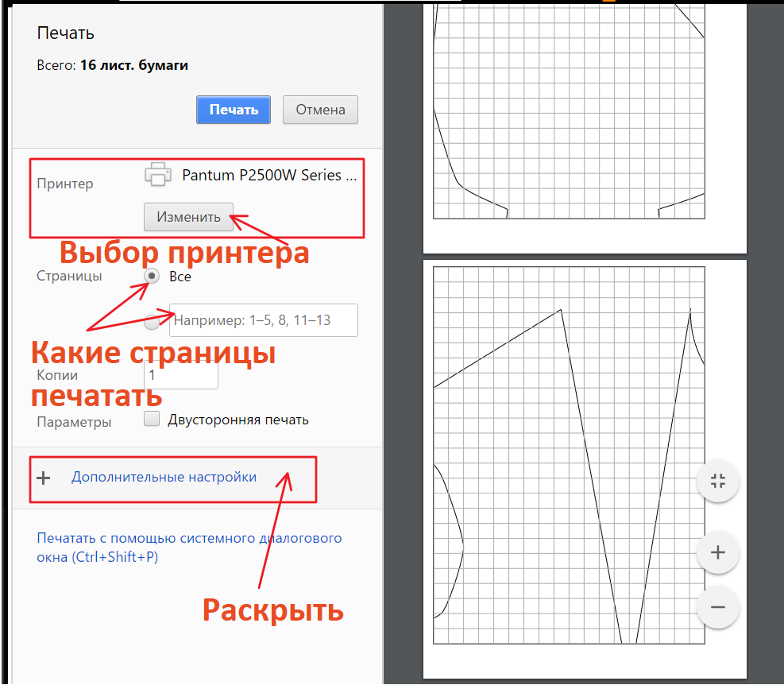
Task: Click the Печать dialog heading
Action: click(65, 33)
